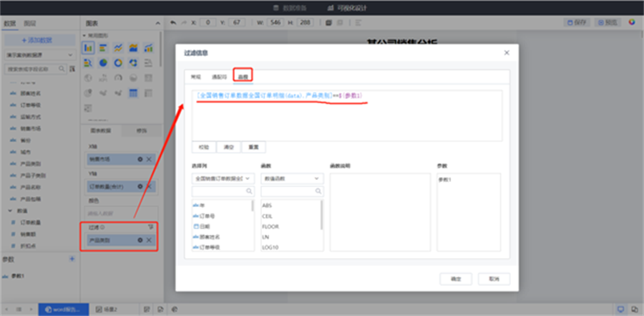644x316 pixels.
Task: Click the column search input in dialog
Action: coord(223,191)
